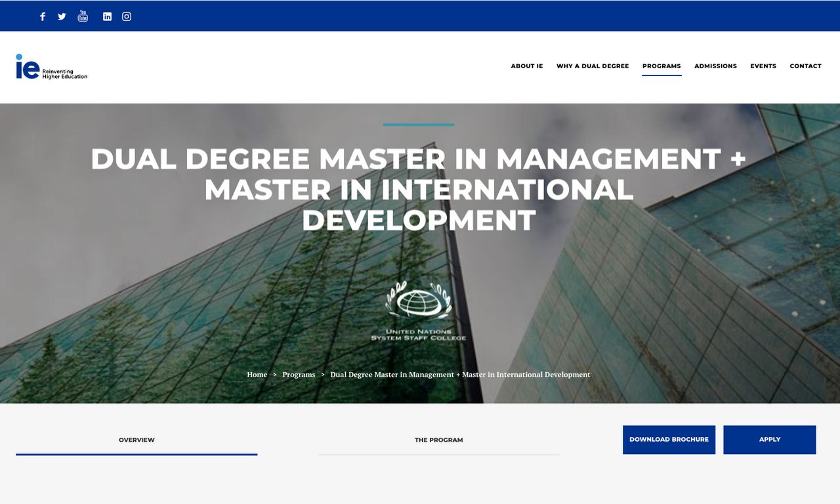The height and width of the screenshot is (504, 840).
Task: Click the APPLY button
Action: coord(769,439)
